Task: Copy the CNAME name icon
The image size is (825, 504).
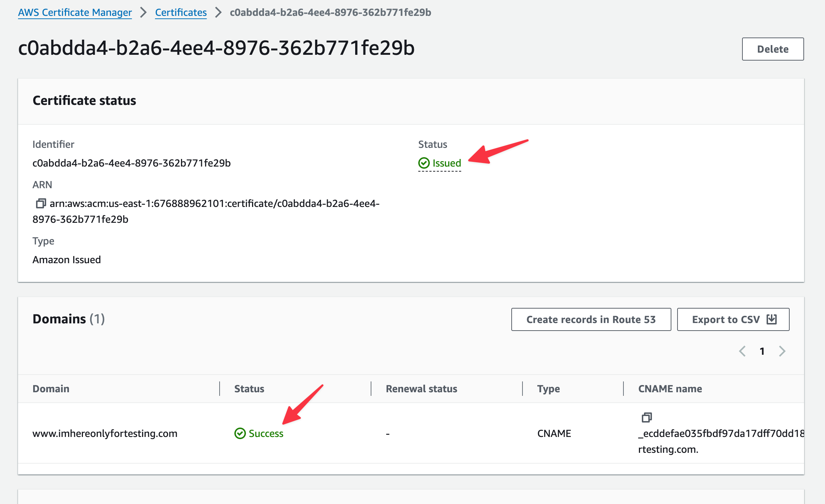Action: coord(647,417)
